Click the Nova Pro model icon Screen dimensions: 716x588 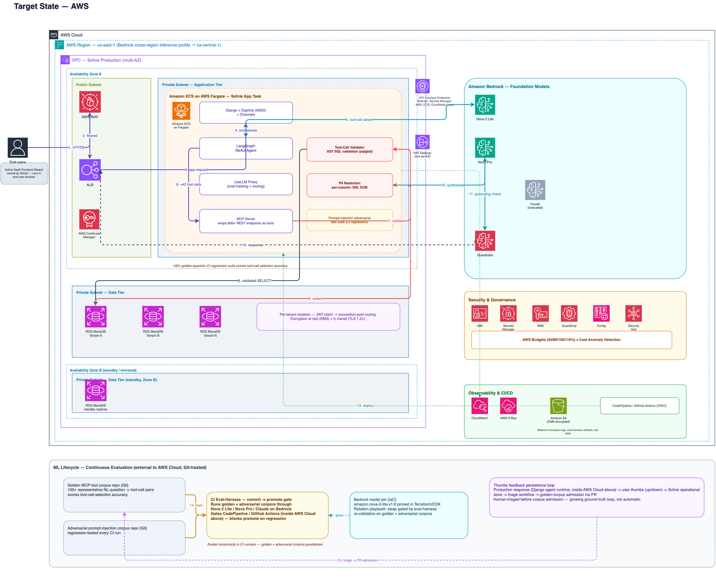pyautogui.click(x=485, y=148)
